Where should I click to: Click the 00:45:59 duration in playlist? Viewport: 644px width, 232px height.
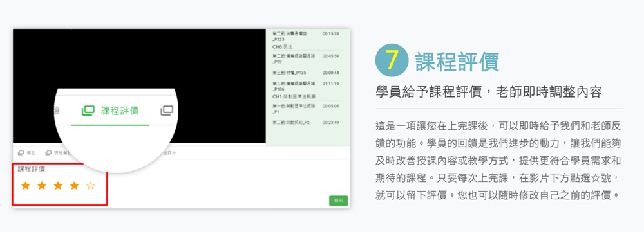330,56
